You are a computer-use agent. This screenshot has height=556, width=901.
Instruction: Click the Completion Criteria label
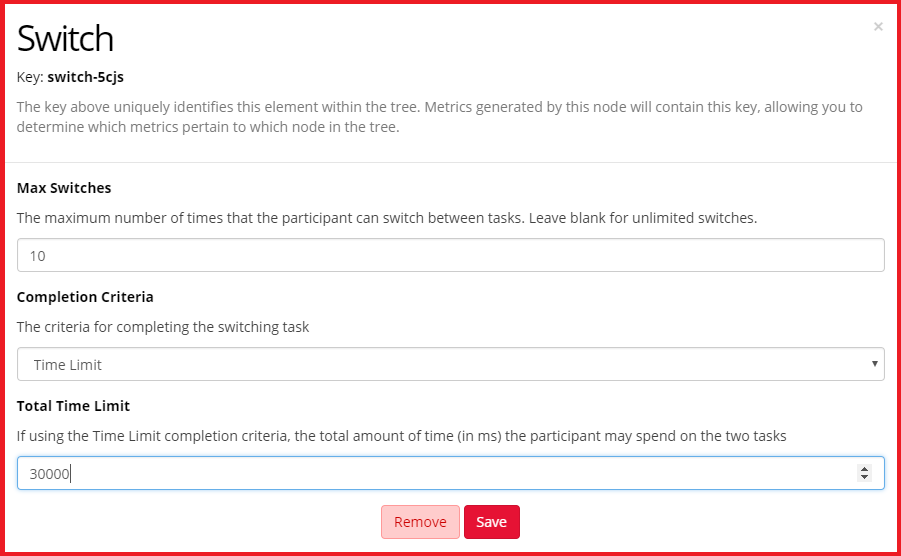[x=85, y=297]
